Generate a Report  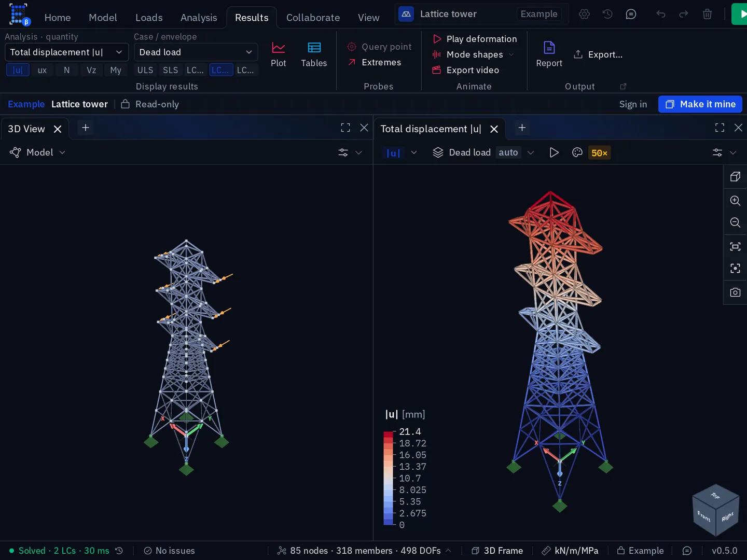(x=549, y=54)
